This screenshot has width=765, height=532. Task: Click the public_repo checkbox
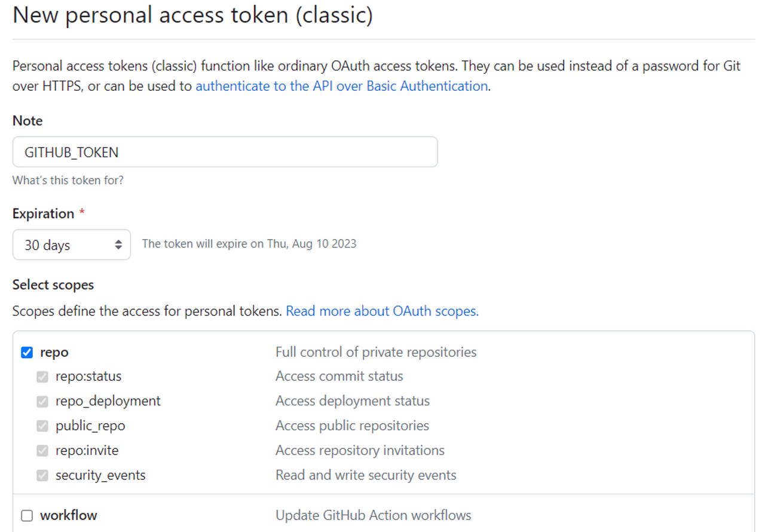pyautogui.click(x=42, y=426)
